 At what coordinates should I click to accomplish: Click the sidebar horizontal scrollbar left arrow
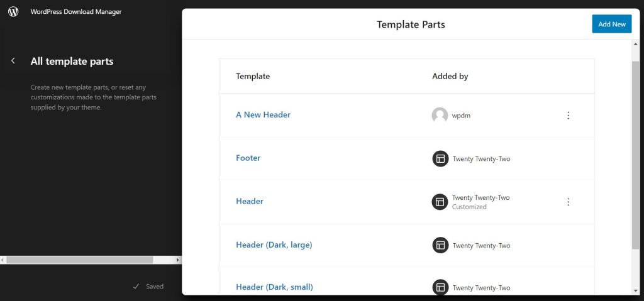pos(3,260)
